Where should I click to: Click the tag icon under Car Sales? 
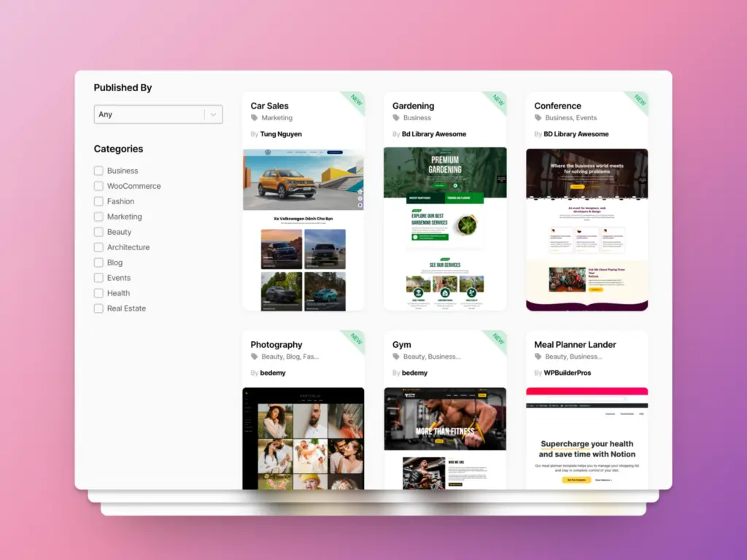tap(255, 118)
